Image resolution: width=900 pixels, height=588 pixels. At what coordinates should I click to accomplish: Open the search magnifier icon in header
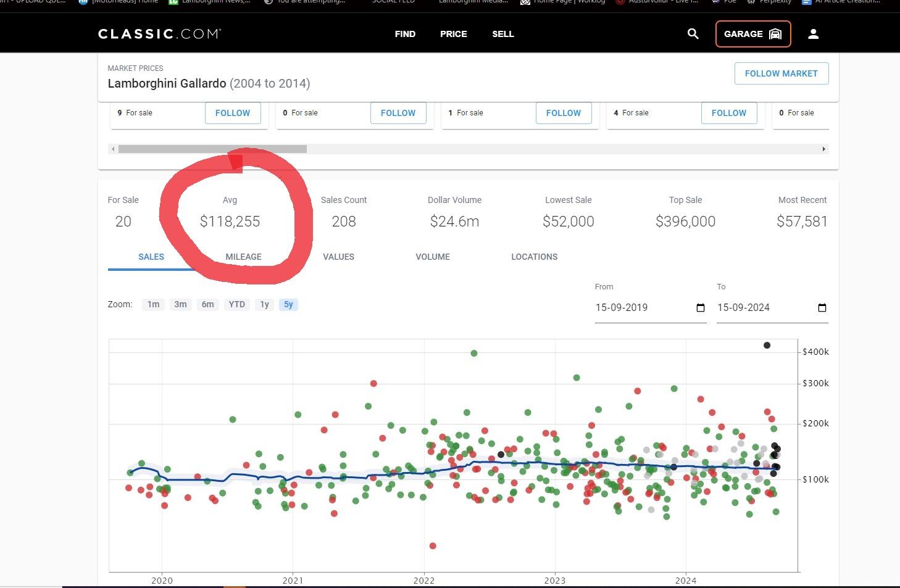click(x=693, y=34)
